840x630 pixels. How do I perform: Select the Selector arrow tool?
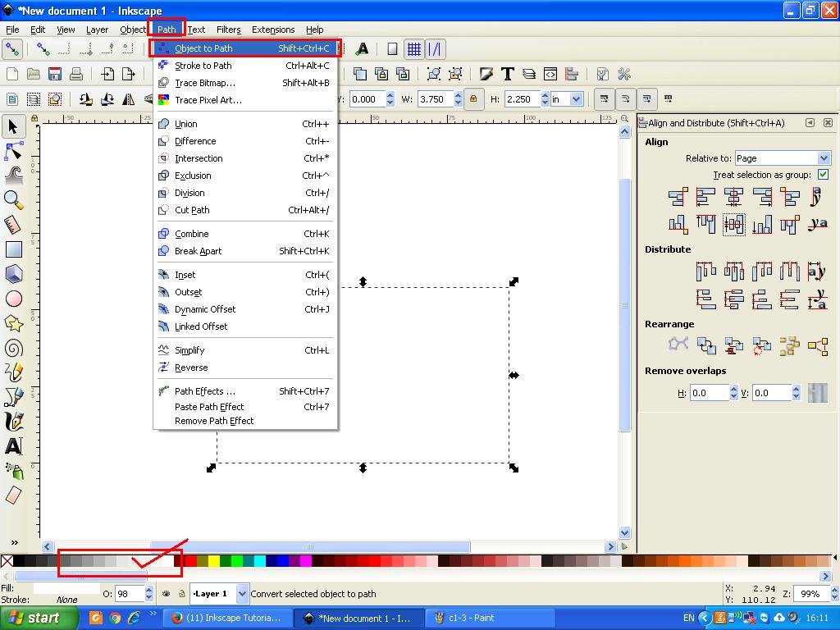13,127
